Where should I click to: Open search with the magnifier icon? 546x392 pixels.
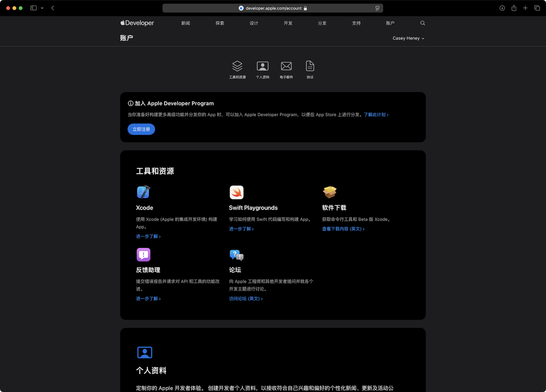(423, 23)
